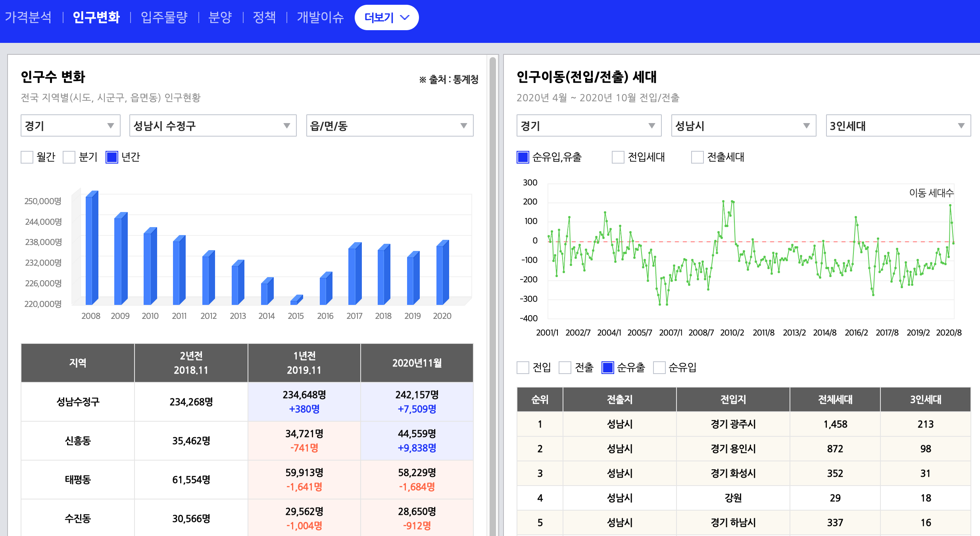Screen dimensions: 980x536
Task: Click the 더보기 chevron button
Action: click(x=386, y=17)
